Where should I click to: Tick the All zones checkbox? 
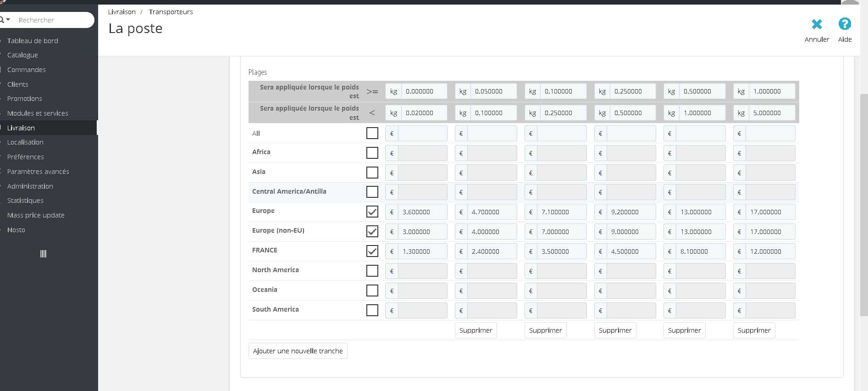click(x=372, y=133)
